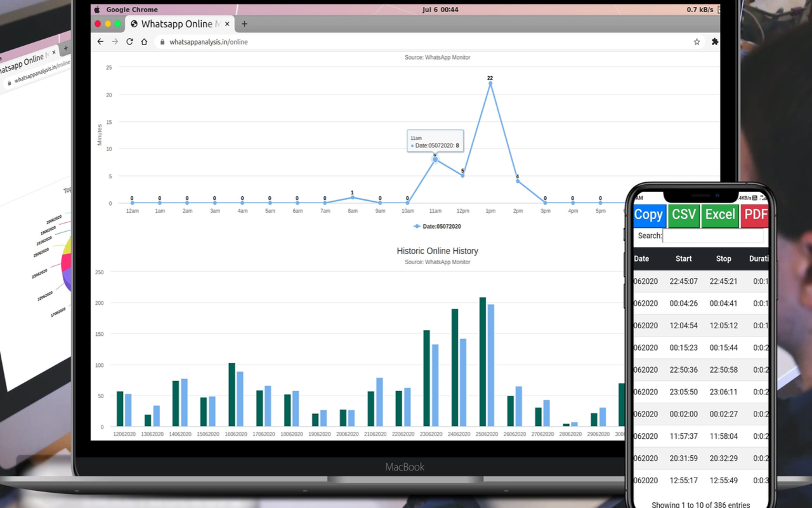
Task: Bookmark the page with the star icon
Action: [697, 42]
